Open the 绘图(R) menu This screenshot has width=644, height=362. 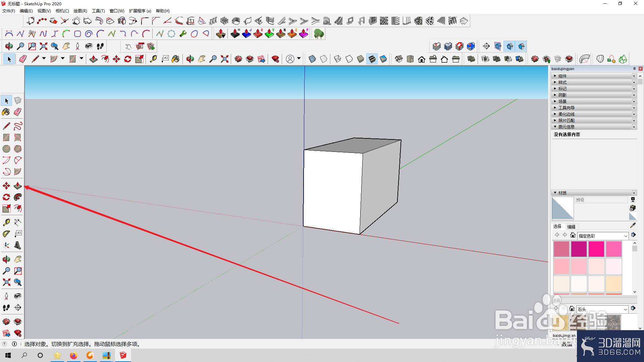(80, 11)
